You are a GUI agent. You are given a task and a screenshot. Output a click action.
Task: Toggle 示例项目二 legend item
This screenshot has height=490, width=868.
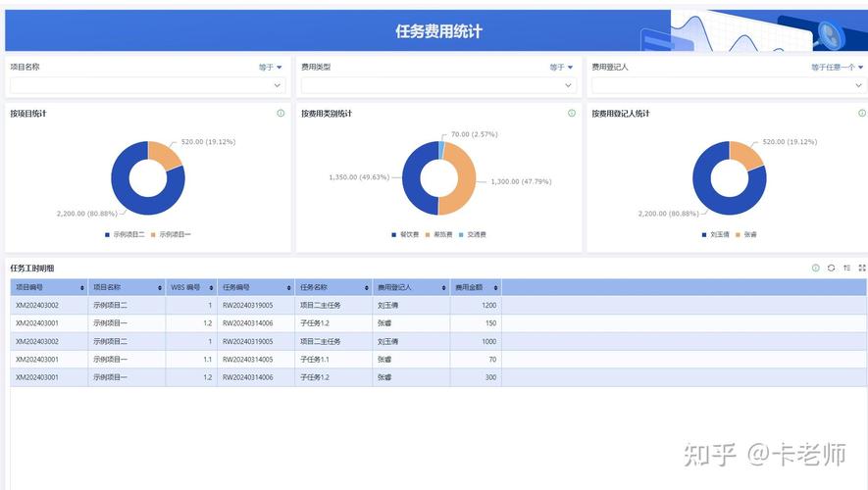[125, 234]
